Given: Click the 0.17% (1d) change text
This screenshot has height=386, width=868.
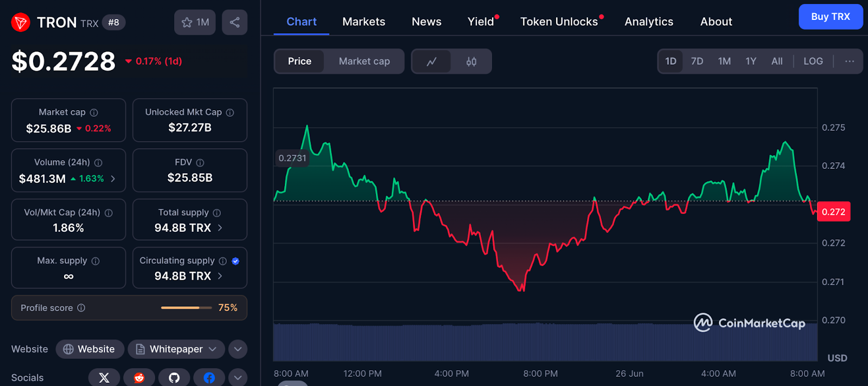Looking at the screenshot, I should [158, 61].
